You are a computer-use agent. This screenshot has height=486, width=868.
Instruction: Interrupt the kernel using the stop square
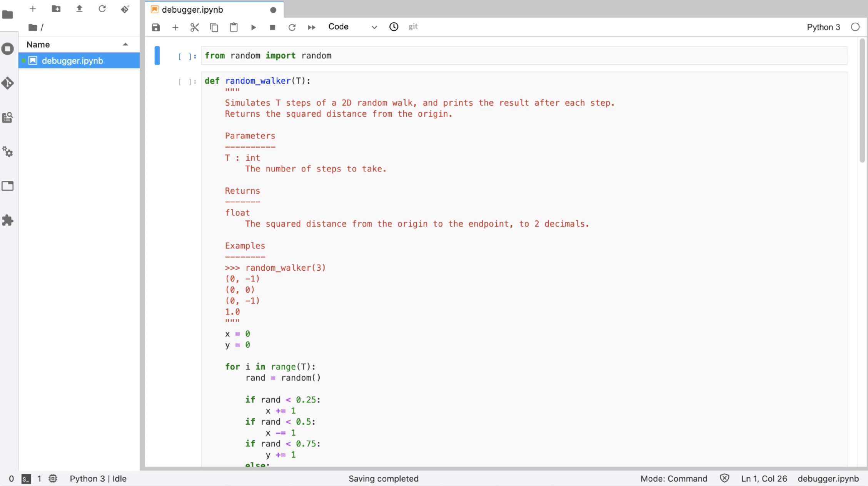click(272, 27)
